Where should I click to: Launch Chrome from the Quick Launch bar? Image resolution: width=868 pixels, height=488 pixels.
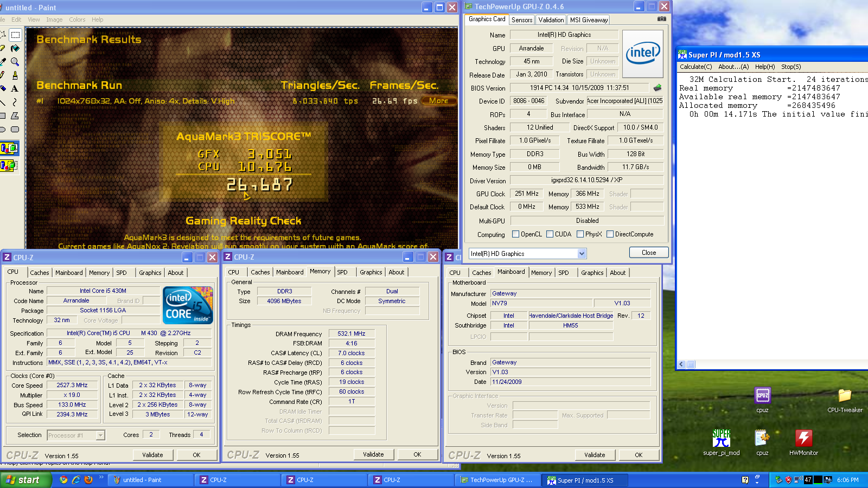pos(63,480)
